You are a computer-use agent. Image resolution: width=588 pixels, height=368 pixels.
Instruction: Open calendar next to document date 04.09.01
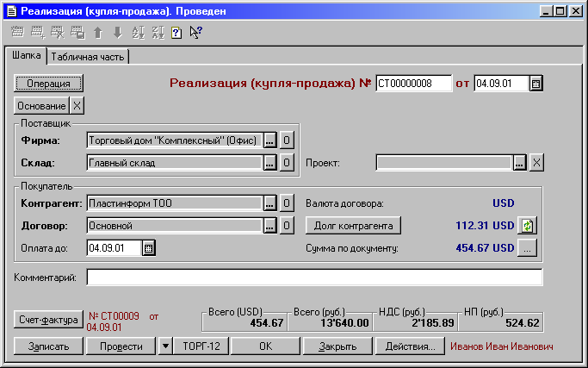[535, 84]
